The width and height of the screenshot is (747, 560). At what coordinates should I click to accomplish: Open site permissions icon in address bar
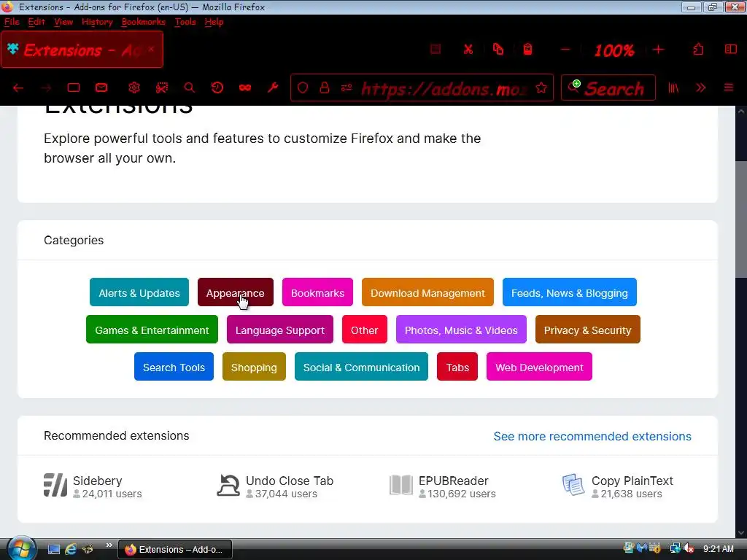[347, 87]
